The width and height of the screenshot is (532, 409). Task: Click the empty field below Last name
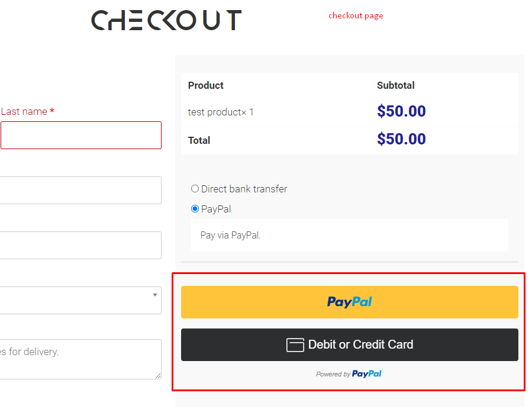point(80,190)
